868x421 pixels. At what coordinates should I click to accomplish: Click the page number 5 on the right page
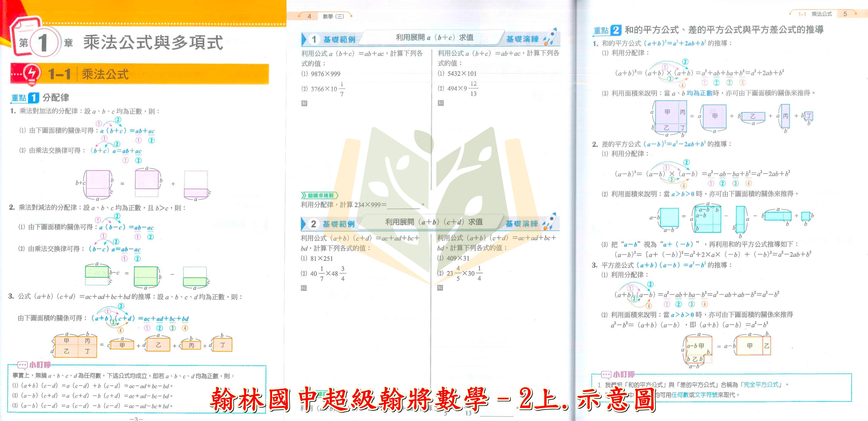click(845, 14)
